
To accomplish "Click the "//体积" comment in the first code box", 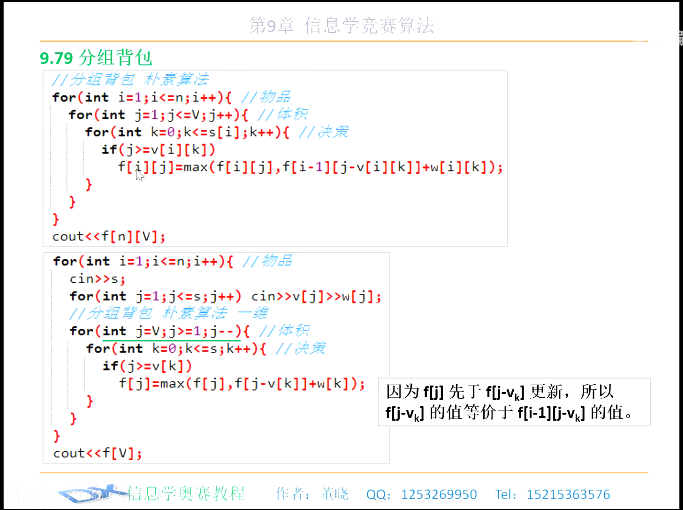I will 282,115.
